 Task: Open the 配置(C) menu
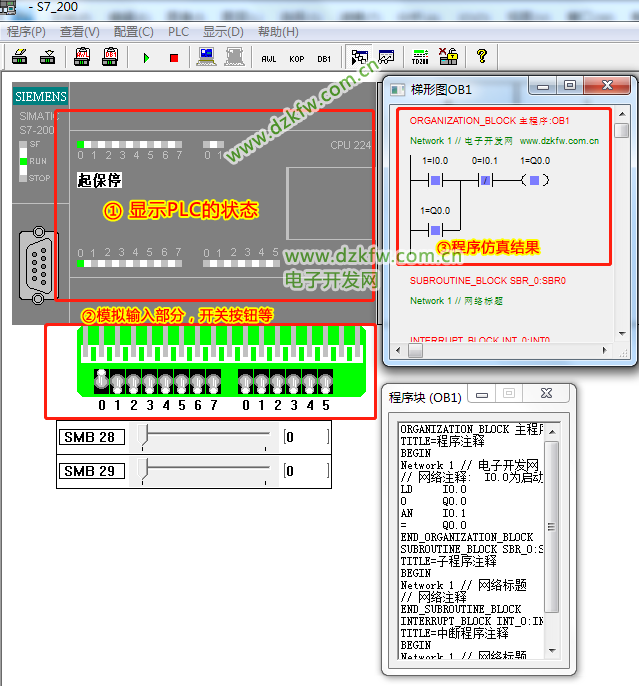pos(133,31)
